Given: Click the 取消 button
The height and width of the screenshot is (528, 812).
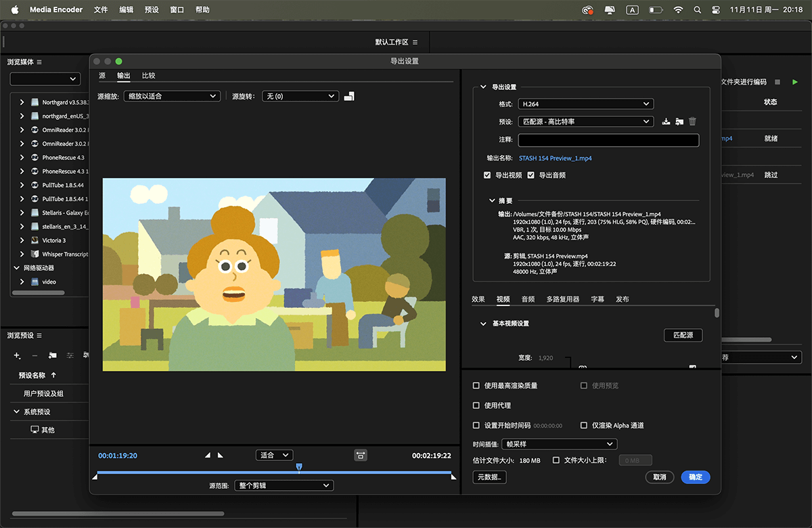Looking at the screenshot, I should tap(660, 477).
